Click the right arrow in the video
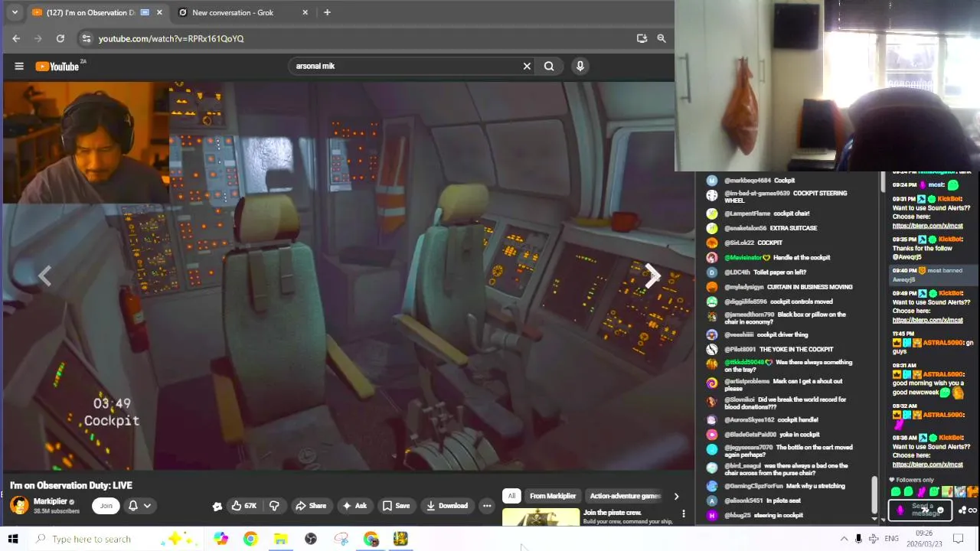Image resolution: width=980 pixels, height=551 pixels. [x=652, y=276]
